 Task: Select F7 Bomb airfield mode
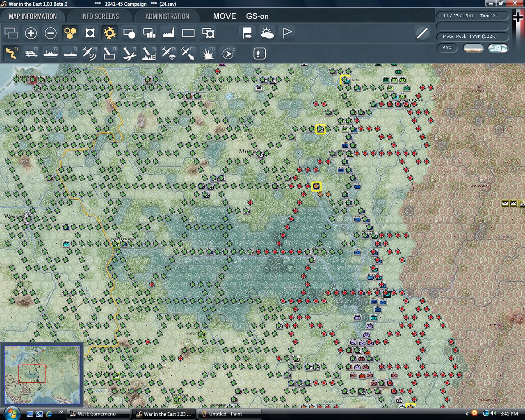[129, 53]
